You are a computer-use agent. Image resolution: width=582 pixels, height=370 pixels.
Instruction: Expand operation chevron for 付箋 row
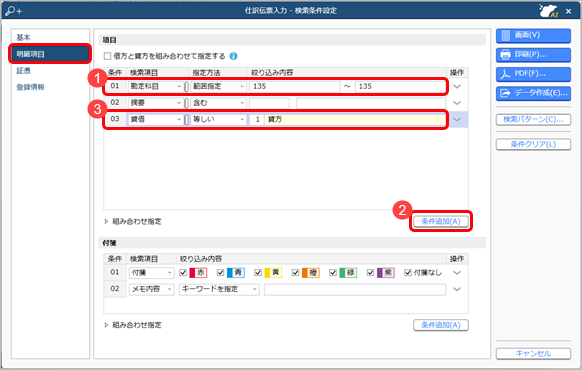tap(457, 273)
